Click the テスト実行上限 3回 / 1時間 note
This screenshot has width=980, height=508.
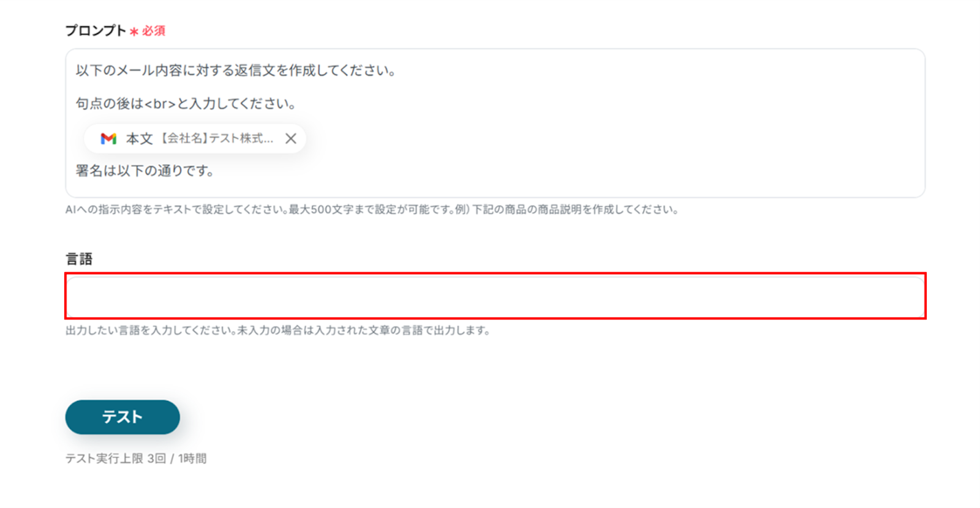click(136, 458)
